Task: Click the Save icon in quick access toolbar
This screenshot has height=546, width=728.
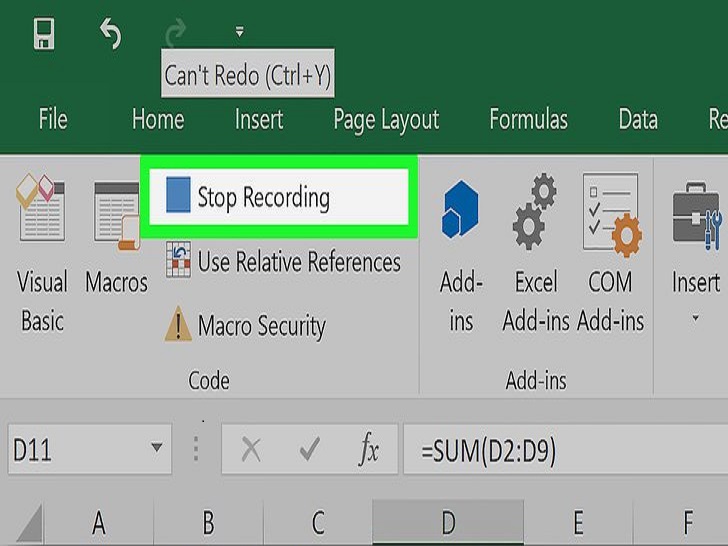Action: click(43, 35)
